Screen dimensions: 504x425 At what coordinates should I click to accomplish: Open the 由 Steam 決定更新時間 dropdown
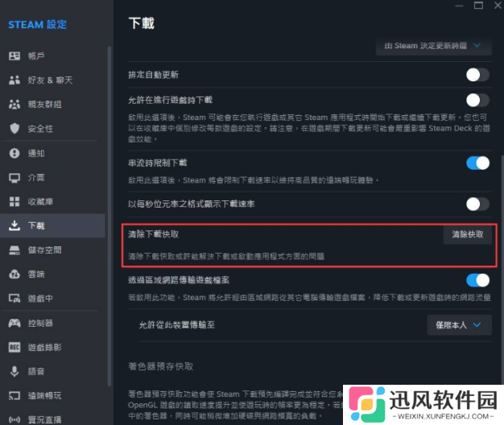[434, 46]
